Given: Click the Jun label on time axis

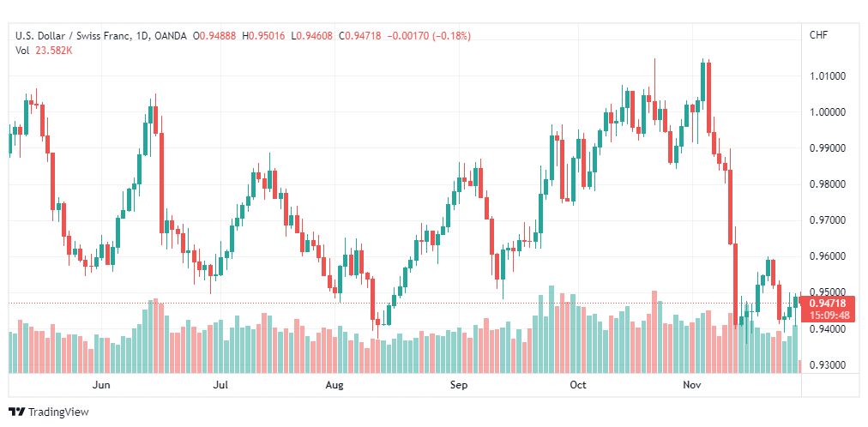Looking at the screenshot, I should [x=102, y=385].
